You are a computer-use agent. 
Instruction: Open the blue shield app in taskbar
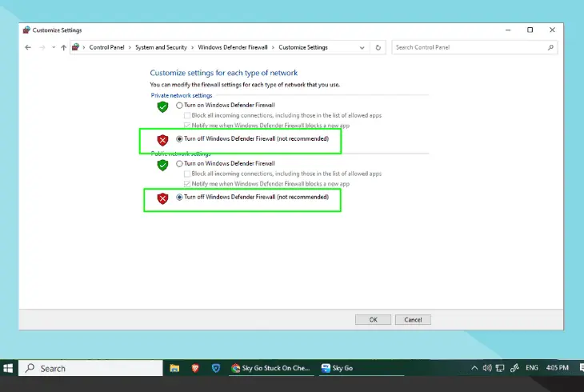[216, 369]
